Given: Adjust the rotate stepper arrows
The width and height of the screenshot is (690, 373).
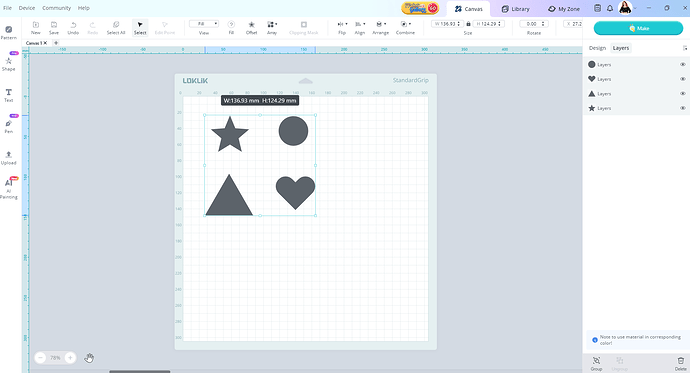Looking at the screenshot, I should 543,24.
